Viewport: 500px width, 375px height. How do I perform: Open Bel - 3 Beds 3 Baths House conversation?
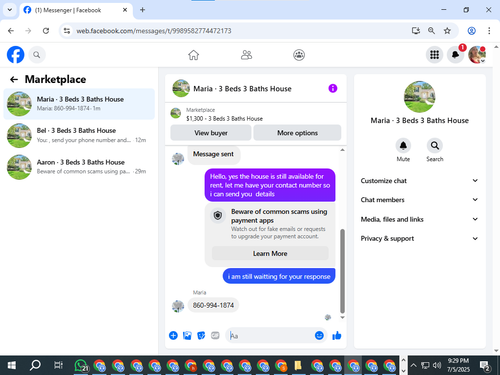tap(79, 135)
